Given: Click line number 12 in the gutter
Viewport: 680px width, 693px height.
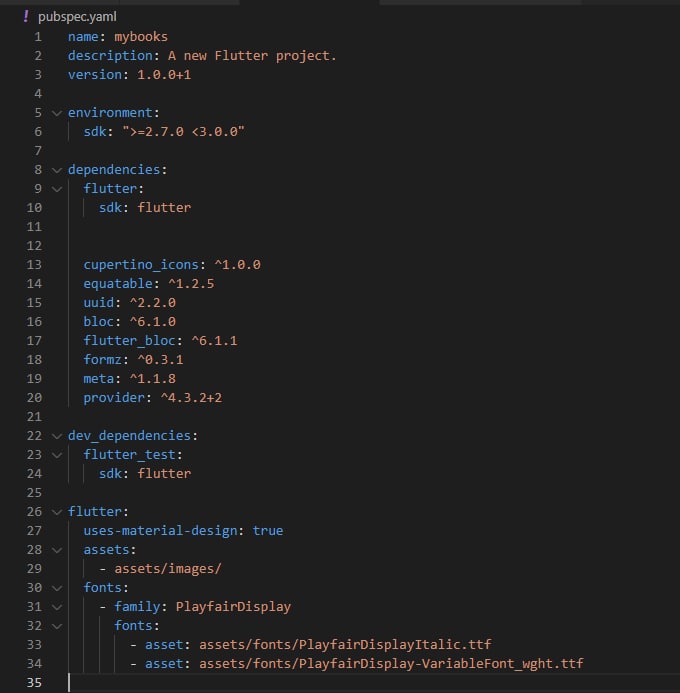Looking at the screenshot, I should [x=34, y=246].
